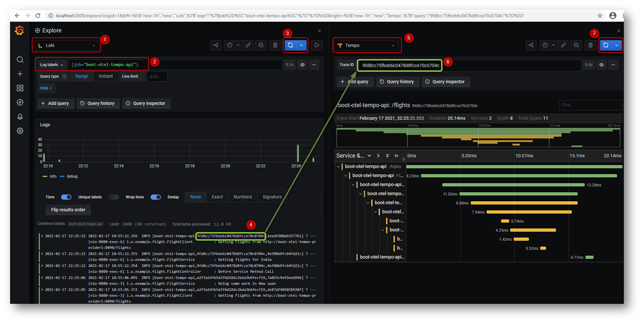This screenshot has height=324, width=644.
Task: Open Query inspector in Loki pane
Action: pyautogui.click(x=146, y=103)
